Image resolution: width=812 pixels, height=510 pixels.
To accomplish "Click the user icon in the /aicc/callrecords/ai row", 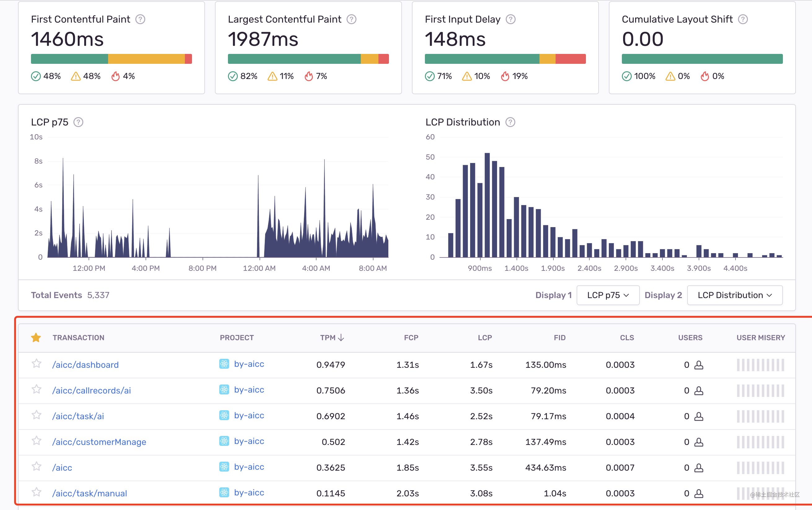I will pyautogui.click(x=699, y=391).
